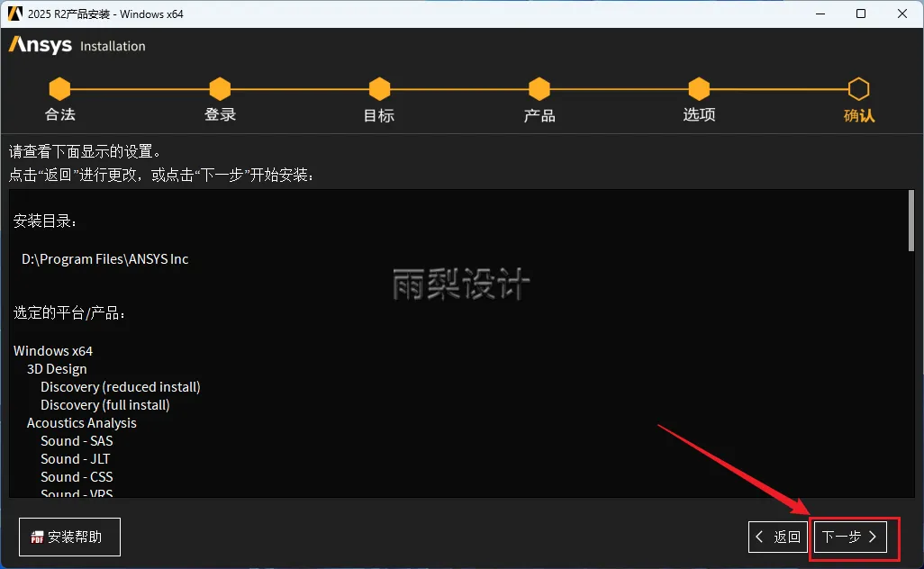Screen dimensions: 924x569
Task: Click the install path D:\Program Files\ANSYS Inc
Action: (x=104, y=259)
